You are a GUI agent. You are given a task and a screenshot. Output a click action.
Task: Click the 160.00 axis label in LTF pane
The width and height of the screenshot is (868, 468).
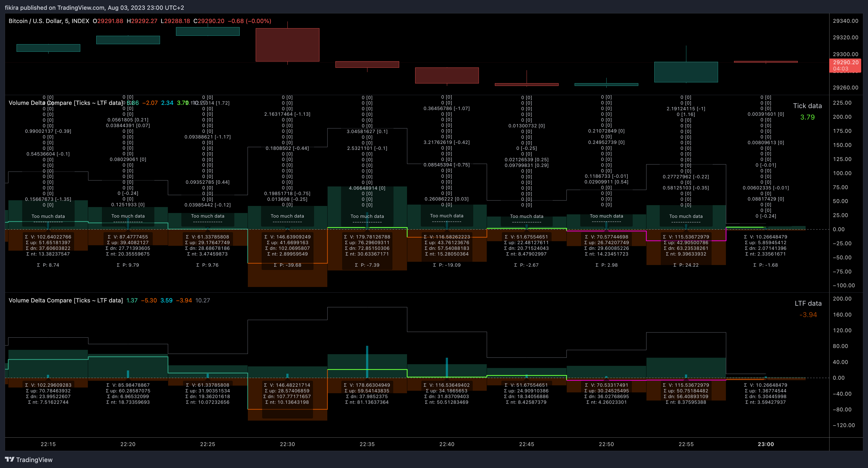click(x=842, y=314)
